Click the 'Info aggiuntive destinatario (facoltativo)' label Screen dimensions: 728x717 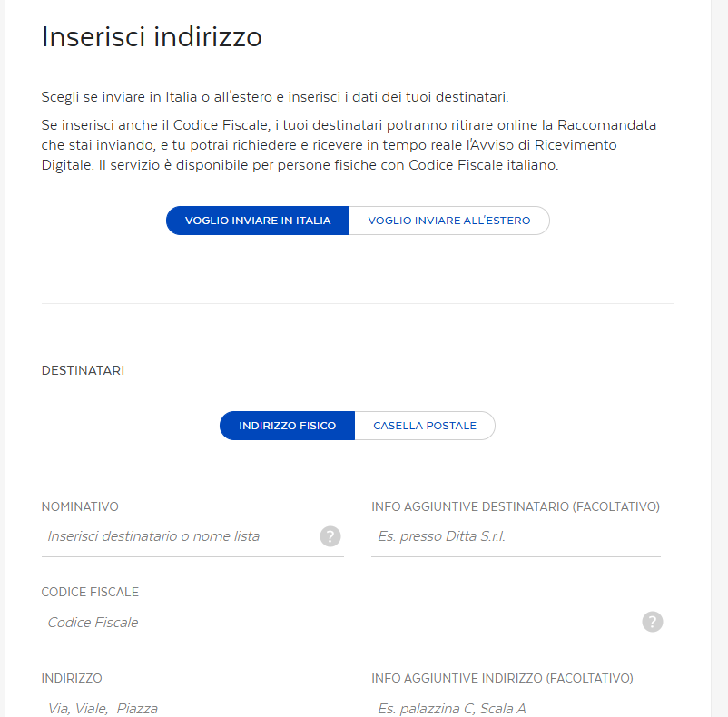[x=515, y=506]
